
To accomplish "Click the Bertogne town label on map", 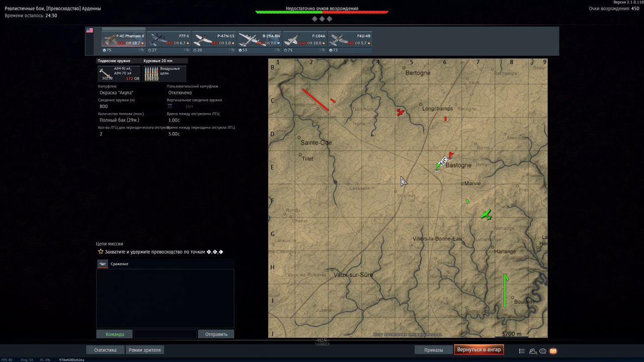I will (x=418, y=73).
